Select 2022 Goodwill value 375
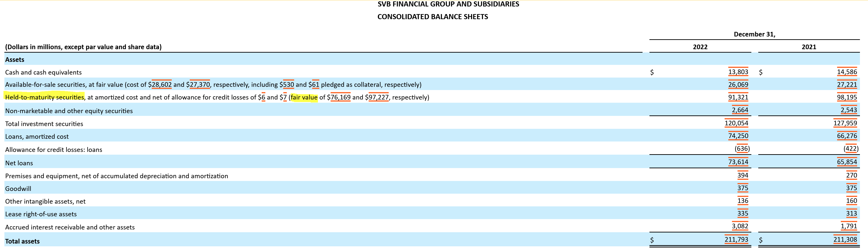The height and width of the screenshot is (250, 868). click(743, 188)
